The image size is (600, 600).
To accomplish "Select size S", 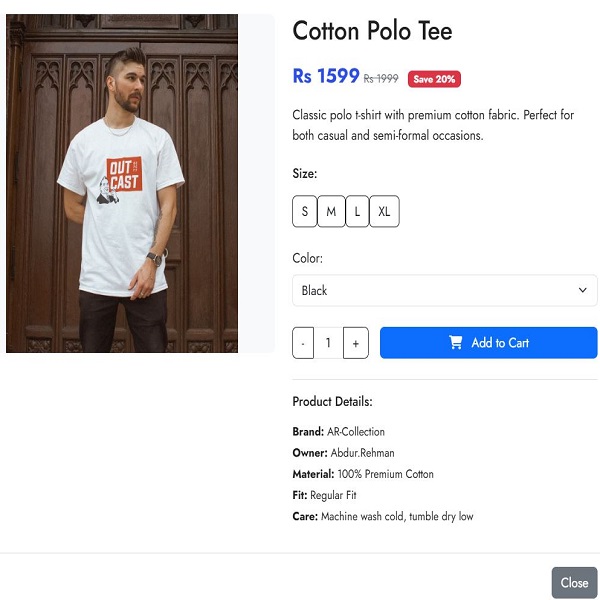I will pos(305,212).
